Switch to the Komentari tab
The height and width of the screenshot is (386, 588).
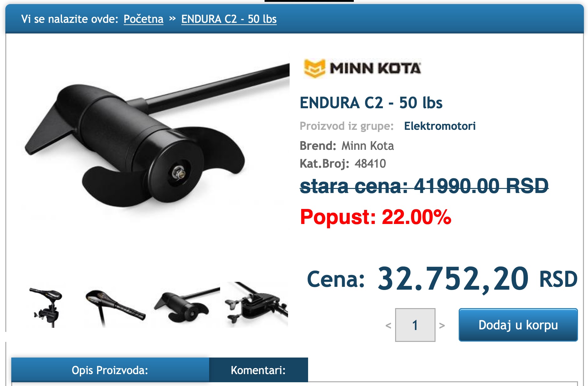(x=258, y=370)
